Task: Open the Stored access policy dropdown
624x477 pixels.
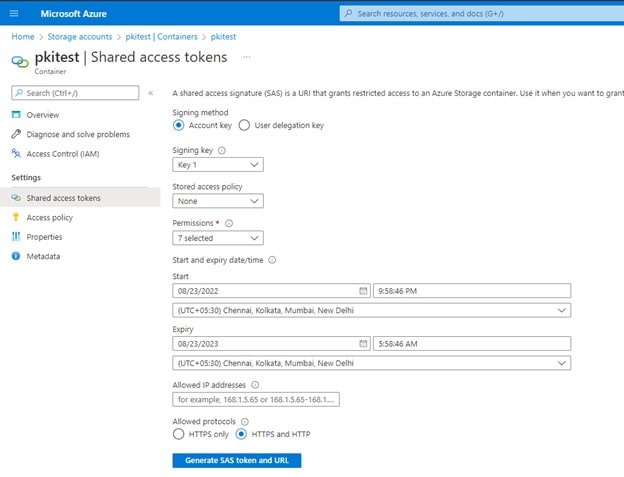Action: point(217,201)
